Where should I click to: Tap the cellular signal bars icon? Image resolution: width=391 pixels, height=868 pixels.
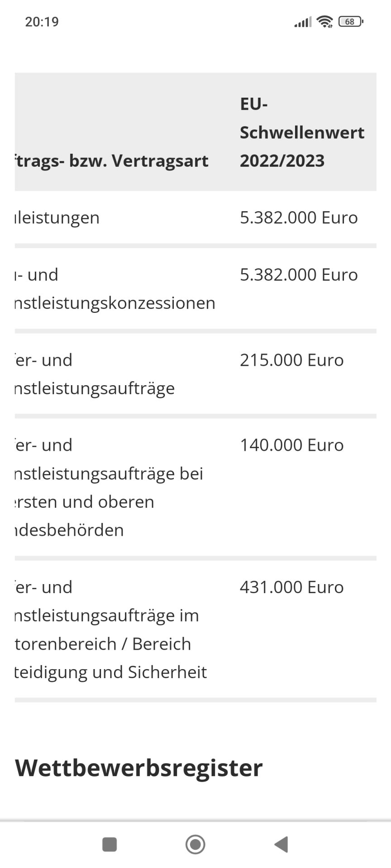pos(303,22)
